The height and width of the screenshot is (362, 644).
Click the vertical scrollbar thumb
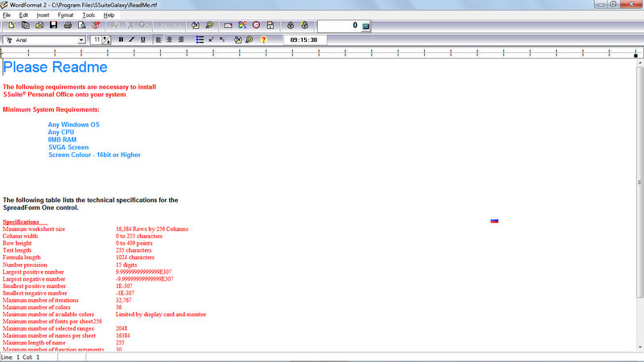(x=640, y=183)
